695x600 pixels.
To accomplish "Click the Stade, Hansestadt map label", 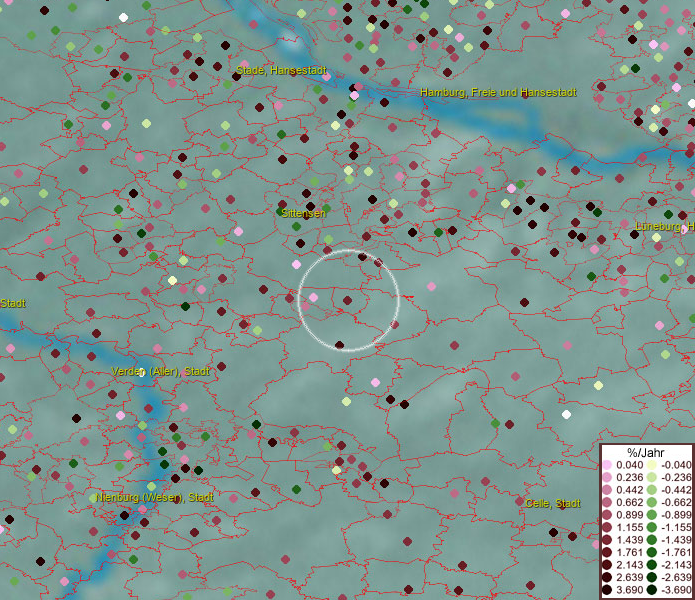I will point(281,70).
